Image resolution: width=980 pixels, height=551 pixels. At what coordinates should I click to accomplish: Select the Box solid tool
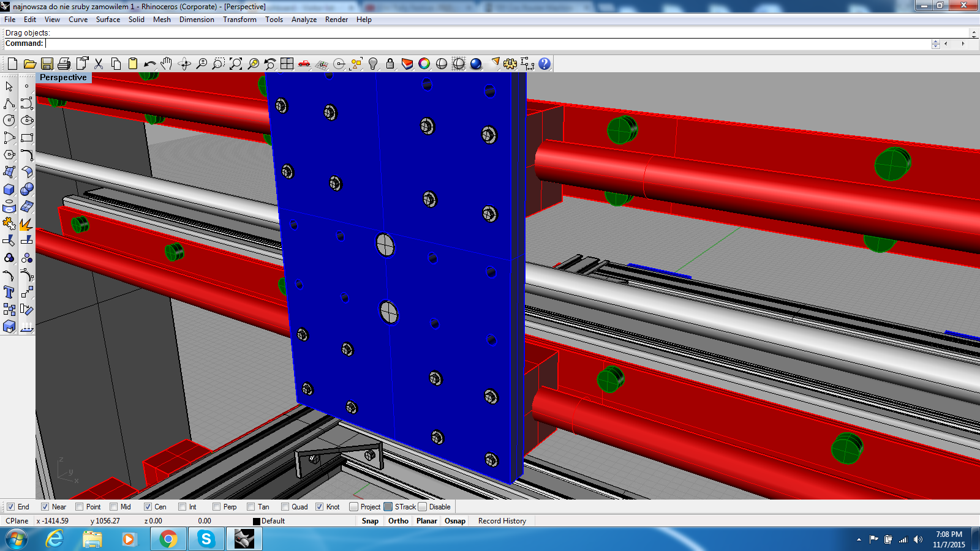9,190
